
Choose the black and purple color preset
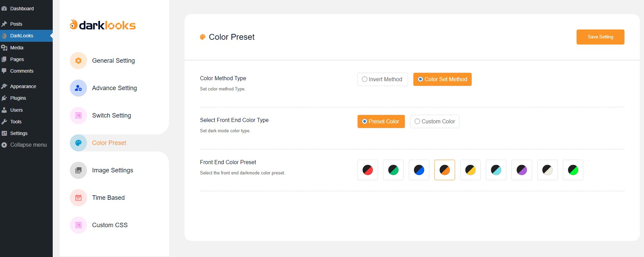[522, 170]
